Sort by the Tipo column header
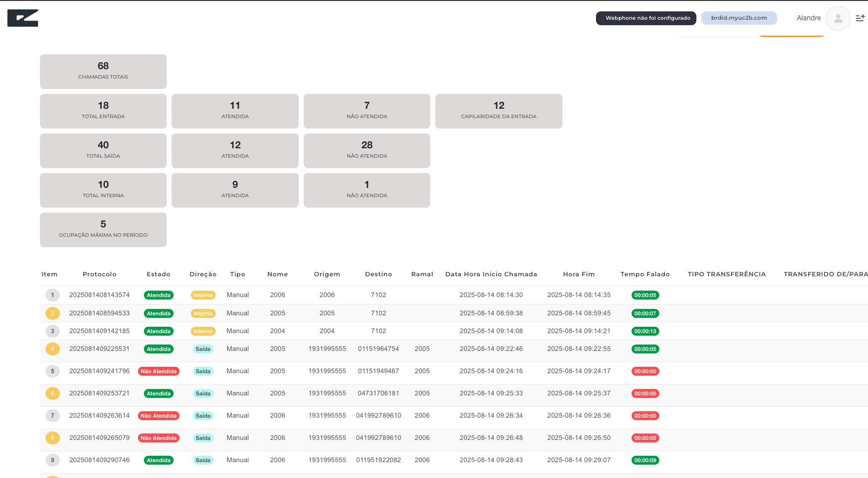 tap(237, 274)
